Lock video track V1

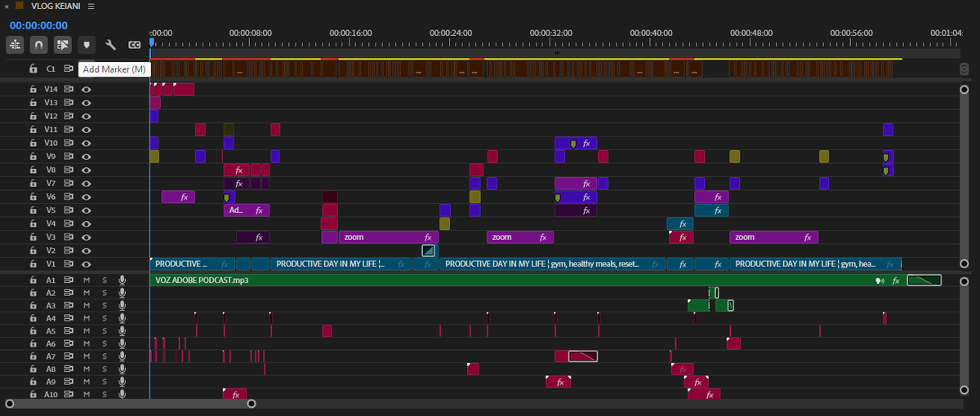(x=33, y=264)
